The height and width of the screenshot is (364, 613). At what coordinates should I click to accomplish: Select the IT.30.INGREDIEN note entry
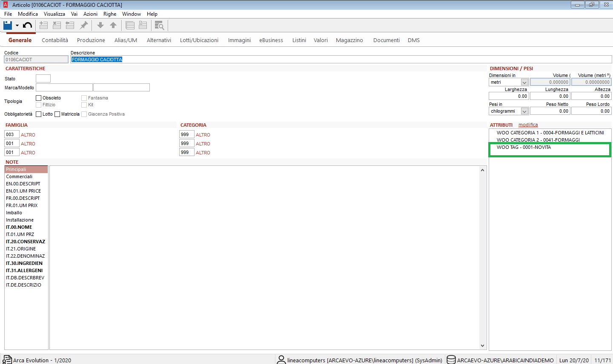[x=24, y=263]
